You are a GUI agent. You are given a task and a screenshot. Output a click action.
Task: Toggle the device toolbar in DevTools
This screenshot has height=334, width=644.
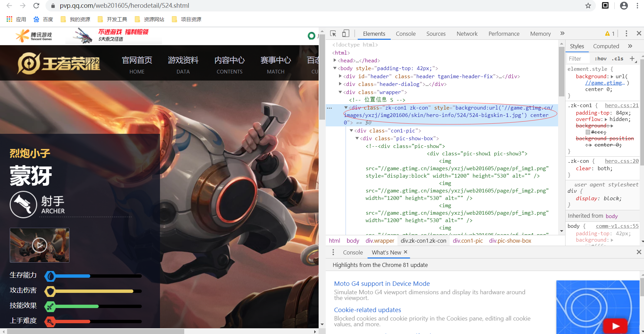click(x=346, y=33)
